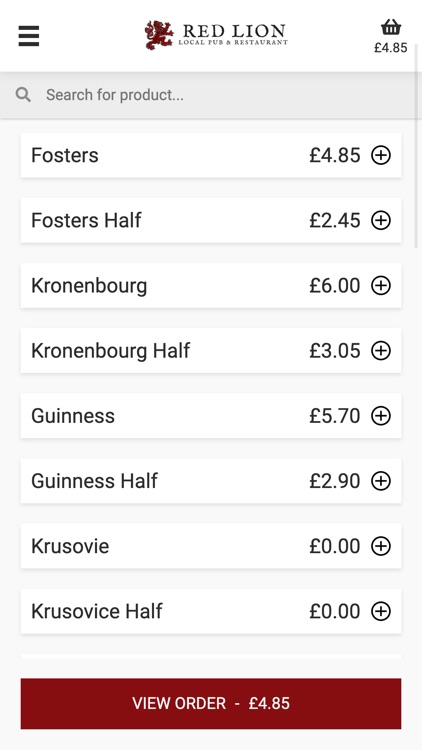422x750 pixels.
Task: Click the £4.85 basket total
Action: [390, 48]
